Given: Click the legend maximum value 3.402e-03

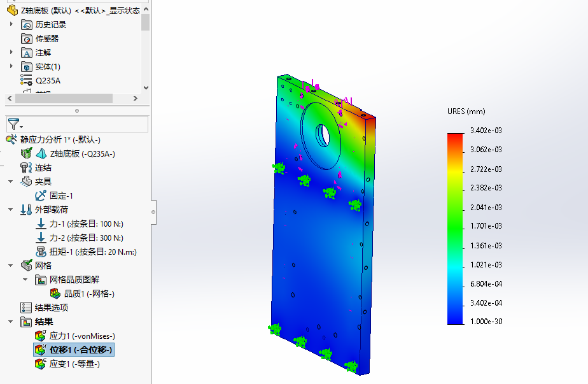Looking at the screenshot, I should (x=486, y=131).
